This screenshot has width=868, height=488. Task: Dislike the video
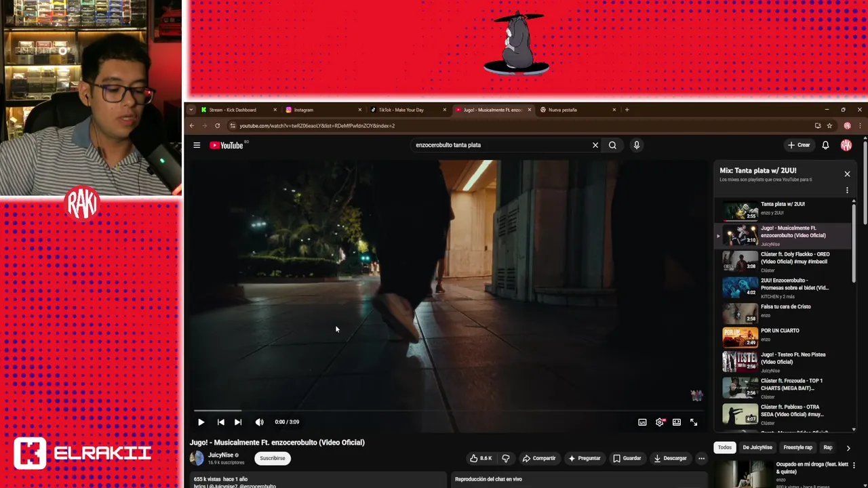pos(505,458)
